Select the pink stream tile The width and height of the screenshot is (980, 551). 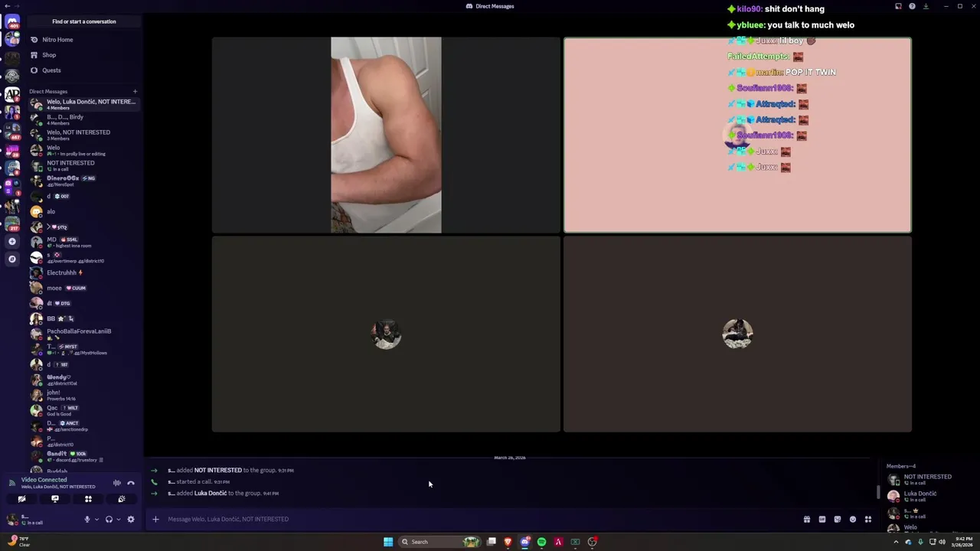click(737, 135)
